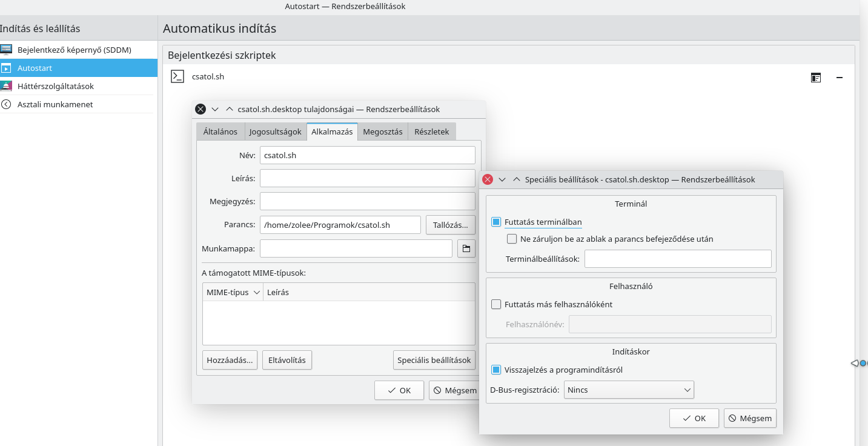Open properties icon for csatol.sh entry
Viewport: 868px width, 446px height.
coord(816,78)
